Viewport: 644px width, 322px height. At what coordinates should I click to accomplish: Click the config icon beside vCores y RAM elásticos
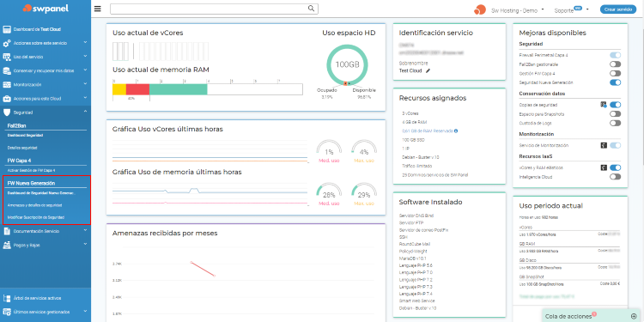(x=604, y=167)
